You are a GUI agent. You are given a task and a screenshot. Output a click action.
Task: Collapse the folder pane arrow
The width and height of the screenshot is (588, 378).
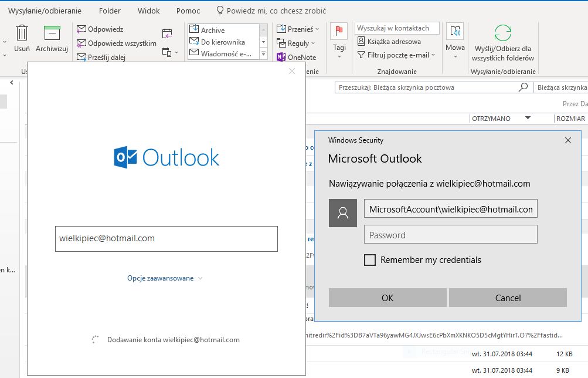[x=12, y=83]
